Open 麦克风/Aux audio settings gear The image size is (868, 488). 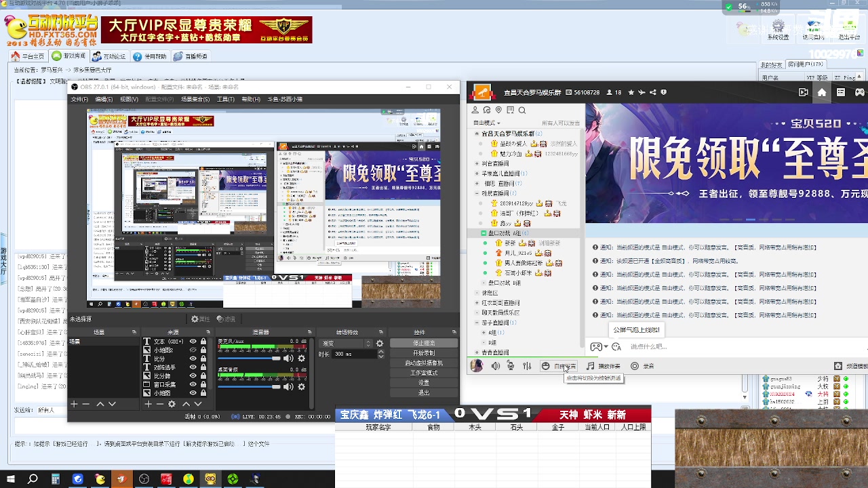pyautogui.click(x=302, y=358)
